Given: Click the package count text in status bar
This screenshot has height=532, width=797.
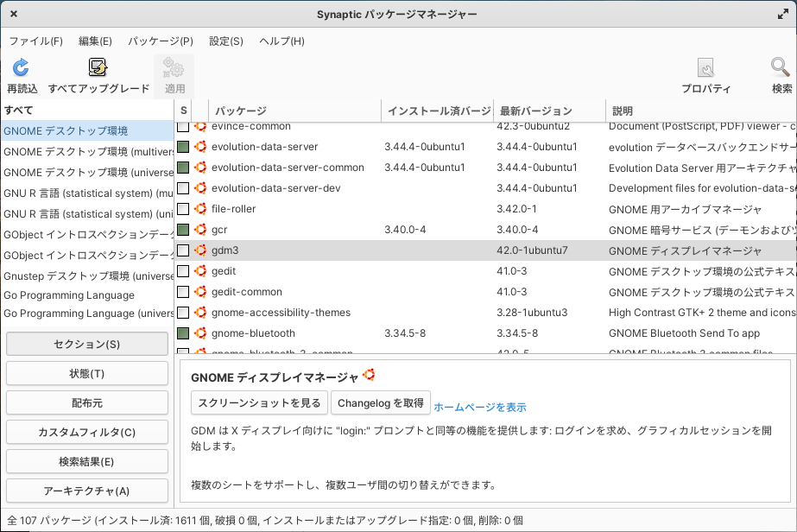Looking at the screenshot, I should pos(265,520).
